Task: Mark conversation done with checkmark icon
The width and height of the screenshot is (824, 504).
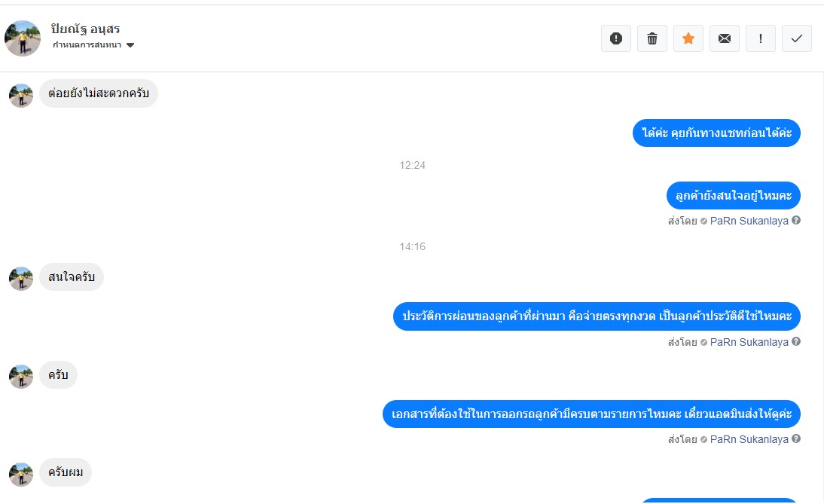Action: click(x=797, y=38)
